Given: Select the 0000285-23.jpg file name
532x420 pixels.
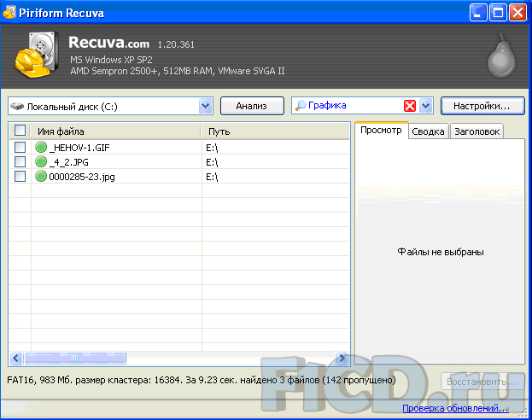Looking at the screenshot, I should pos(82,177).
